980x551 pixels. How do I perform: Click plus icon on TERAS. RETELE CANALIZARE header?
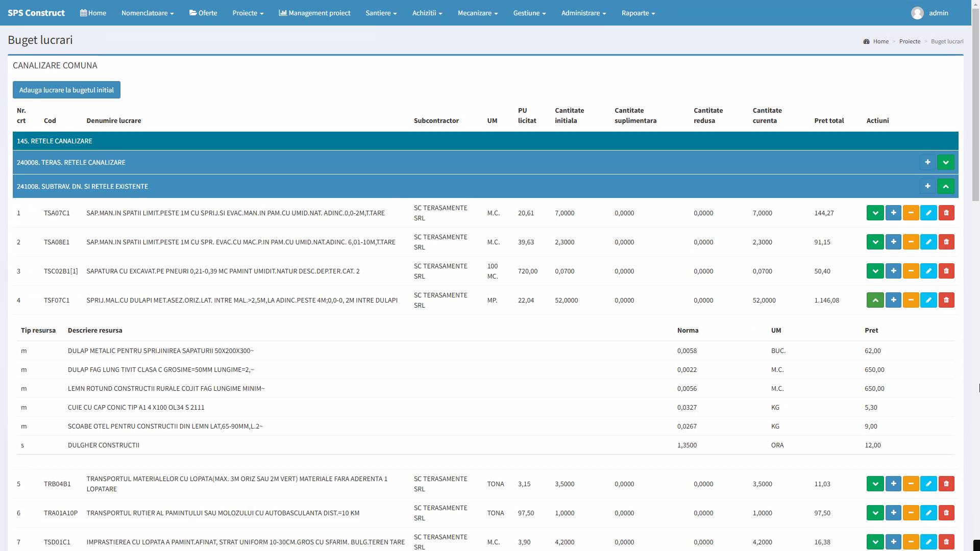click(x=927, y=162)
